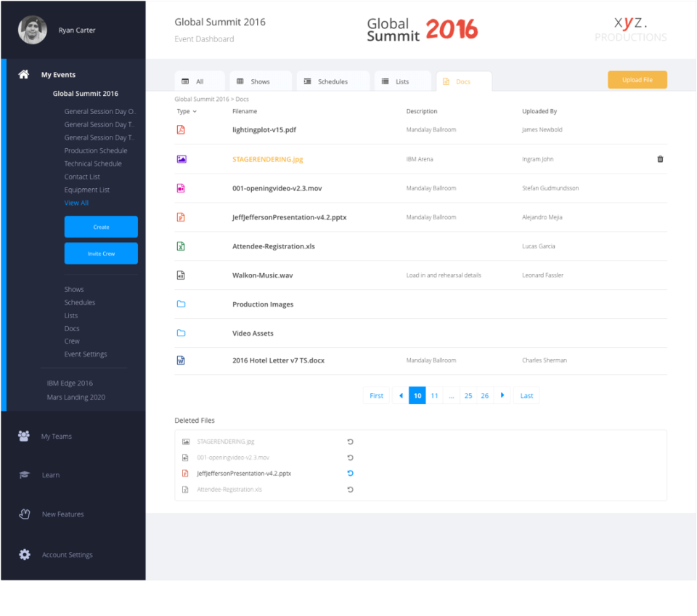
Task: Switch to the Shows tab
Action: click(260, 81)
